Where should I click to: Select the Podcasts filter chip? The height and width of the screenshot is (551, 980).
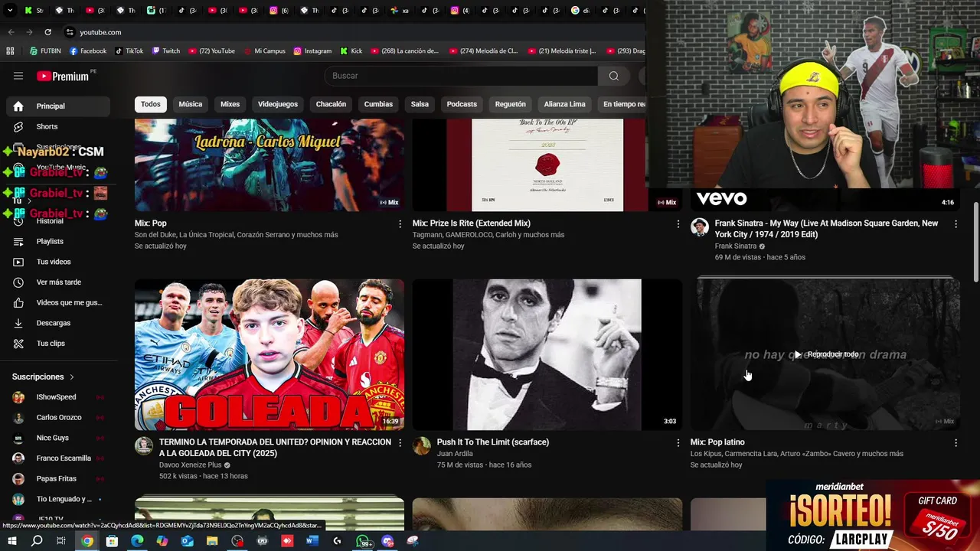[x=462, y=104]
